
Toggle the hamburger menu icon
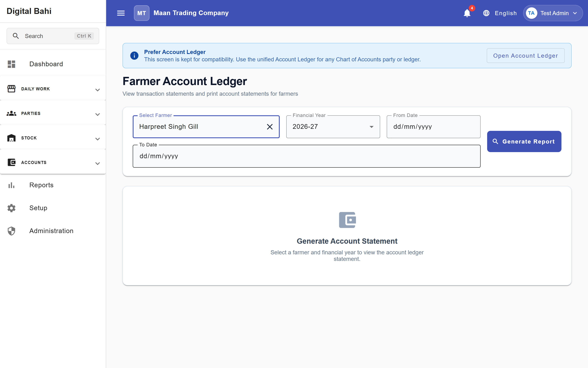[x=121, y=13]
